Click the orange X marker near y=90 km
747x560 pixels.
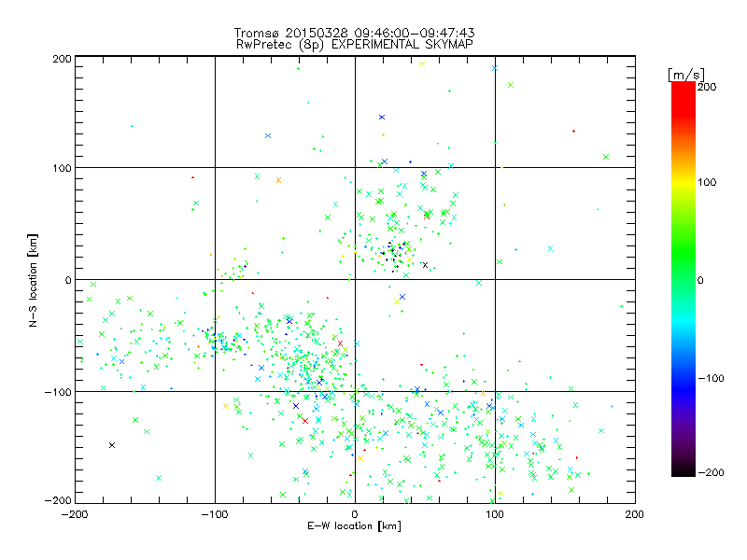click(x=278, y=180)
